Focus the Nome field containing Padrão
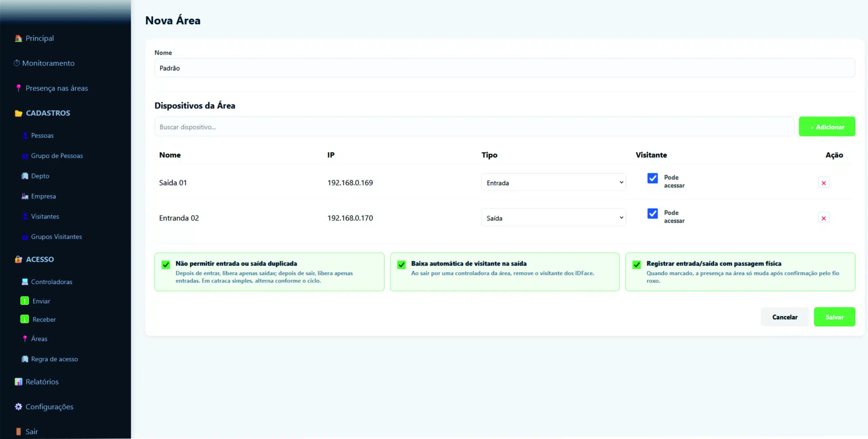Viewport: 868px width, 439px height. pos(505,68)
